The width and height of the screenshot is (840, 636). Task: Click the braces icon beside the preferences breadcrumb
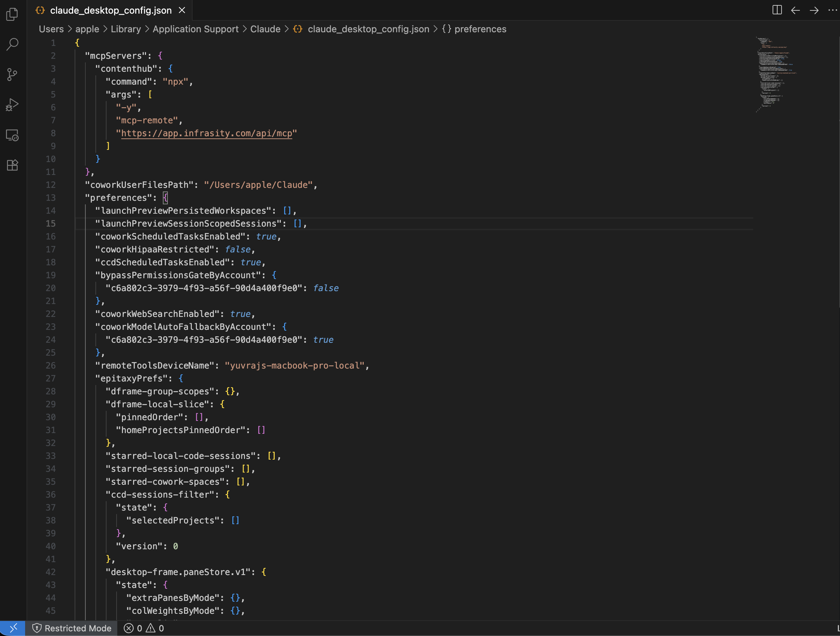point(447,29)
